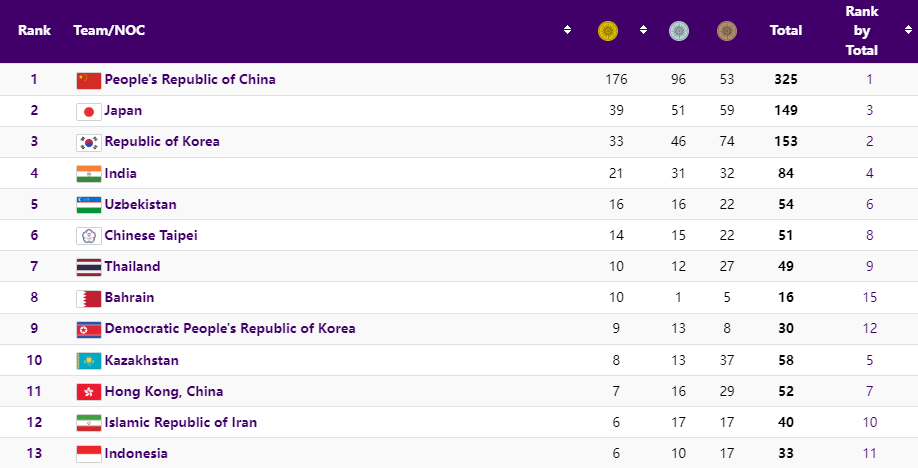Sort by Rank by Total using the sort arrows
This screenshot has height=468, width=918.
point(907,30)
